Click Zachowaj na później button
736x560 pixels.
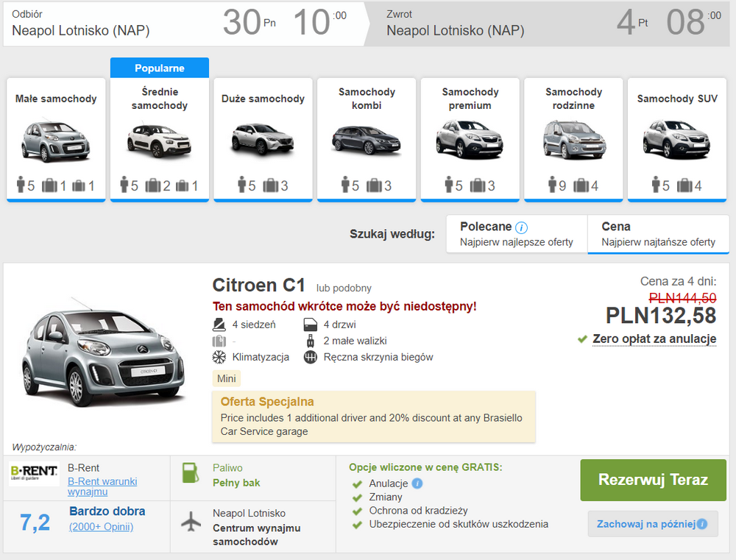click(653, 524)
